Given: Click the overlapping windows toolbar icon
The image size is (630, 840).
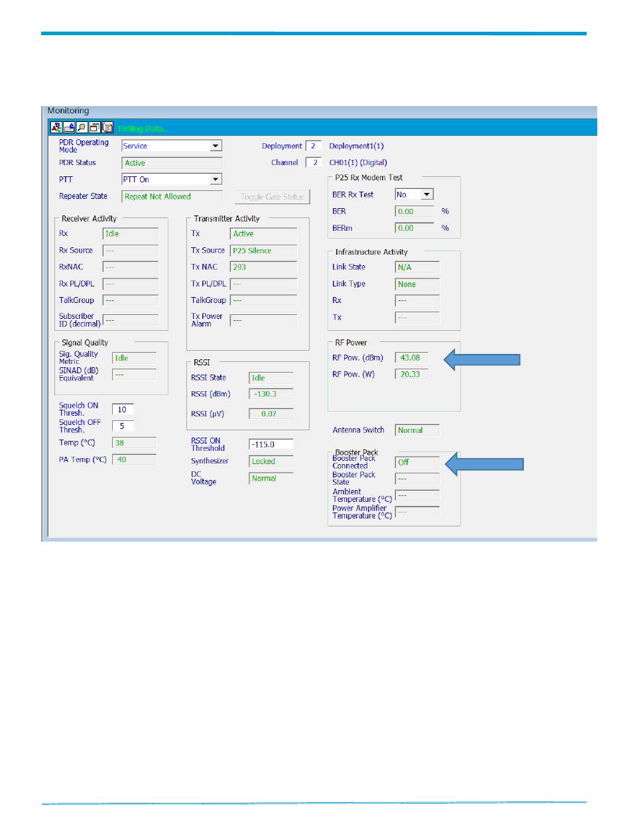Looking at the screenshot, I should coord(95,127).
